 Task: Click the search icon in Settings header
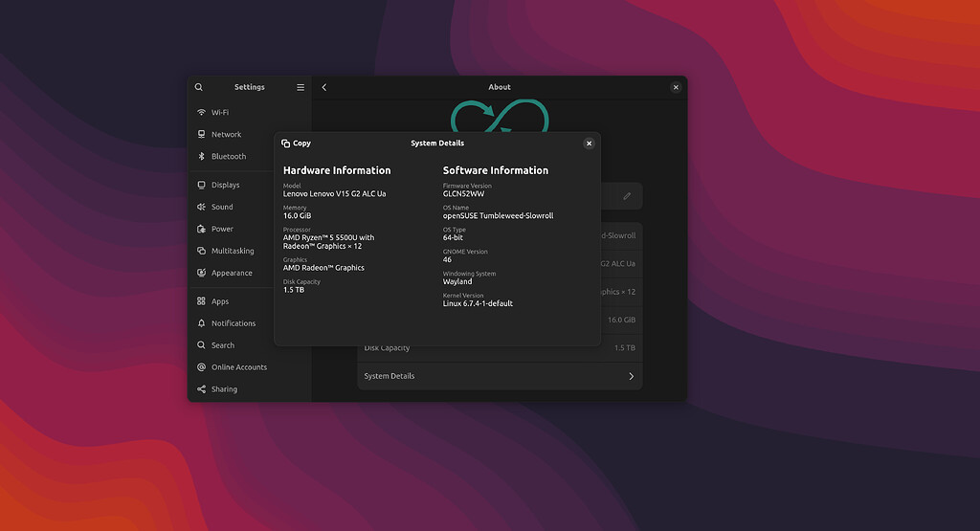(x=199, y=87)
